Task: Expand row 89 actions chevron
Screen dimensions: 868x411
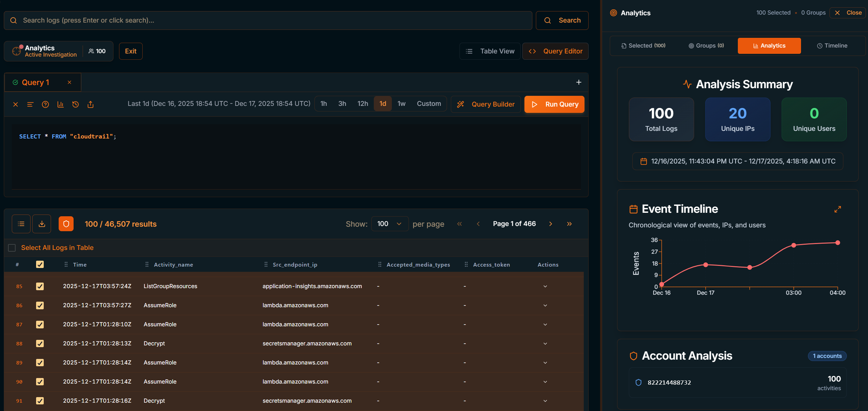Action: [545, 363]
